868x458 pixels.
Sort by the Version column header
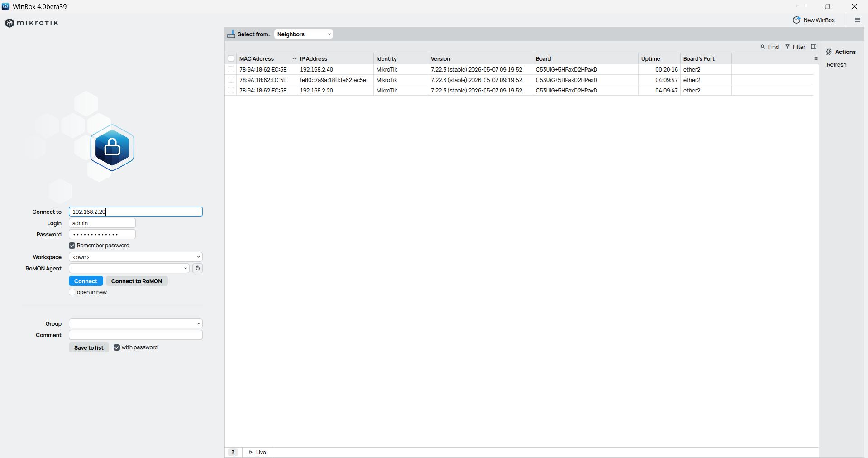point(480,58)
